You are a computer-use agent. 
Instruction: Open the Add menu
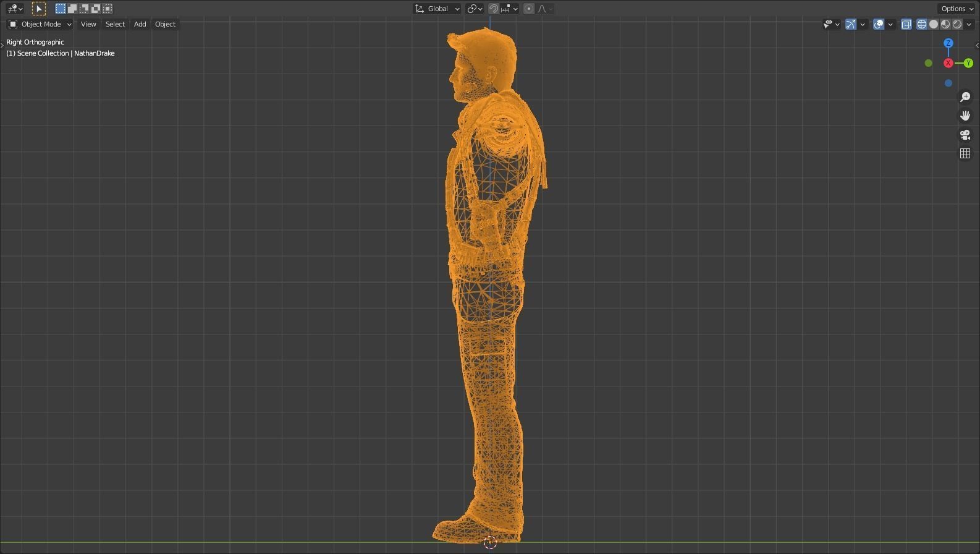coord(140,24)
